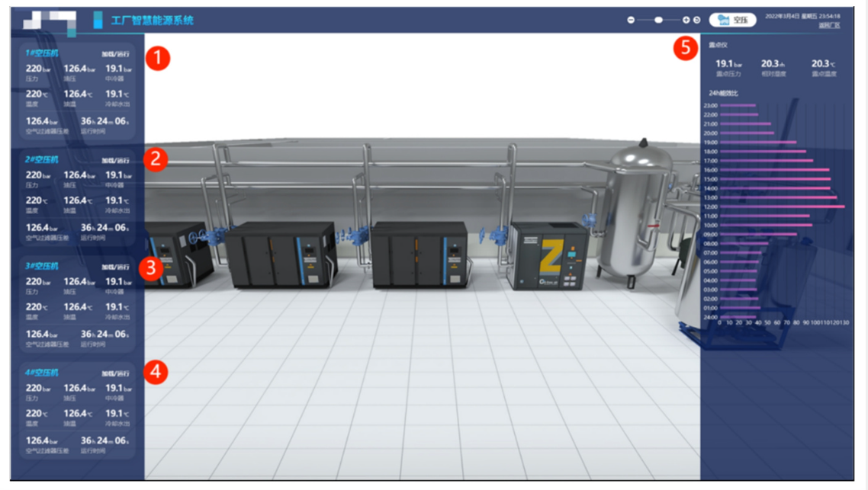Click the 20.3 相对湿度 reading

tap(773, 64)
